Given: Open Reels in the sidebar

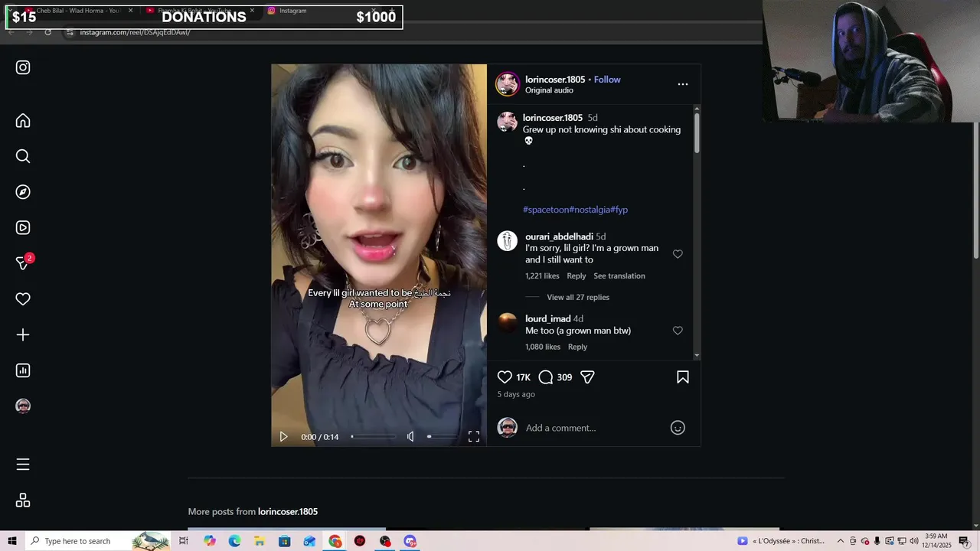Looking at the screenshot, I should [x=23, y=227].
